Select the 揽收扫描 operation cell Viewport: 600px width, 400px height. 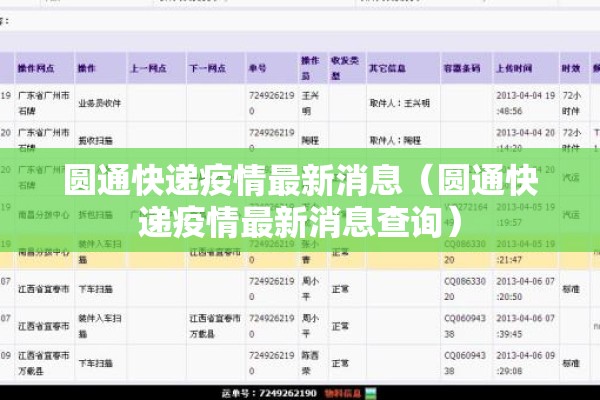click(x=95, y=140)
